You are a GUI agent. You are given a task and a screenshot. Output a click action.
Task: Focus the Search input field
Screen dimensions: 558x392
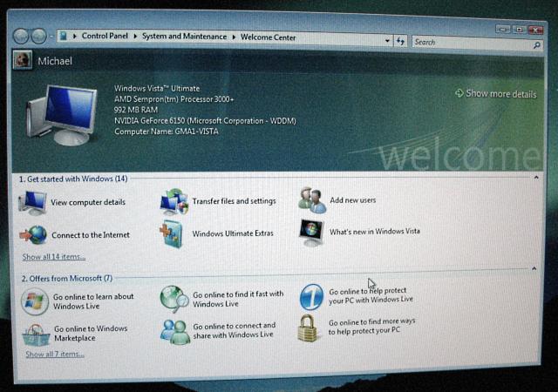click(x=471, y=41)
